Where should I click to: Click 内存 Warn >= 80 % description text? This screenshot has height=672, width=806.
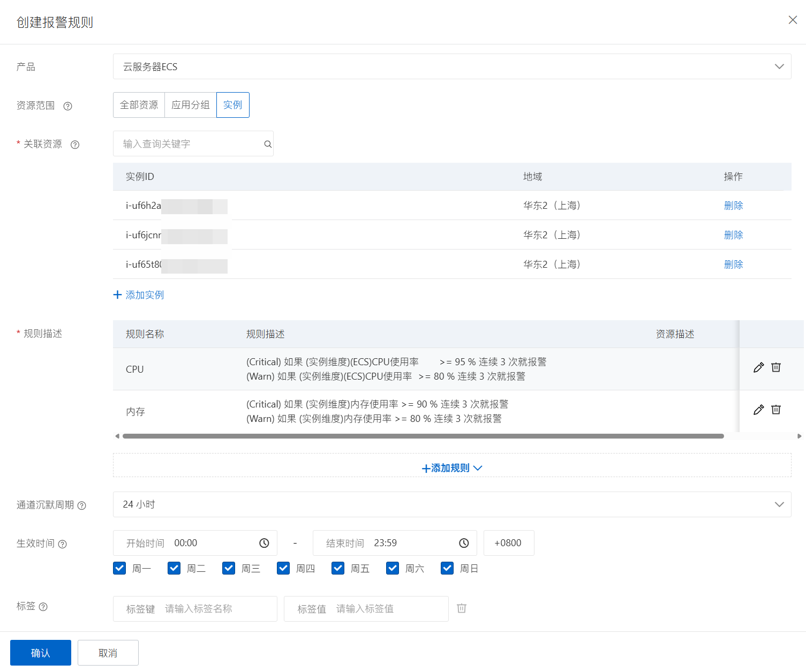coord(374,419)
